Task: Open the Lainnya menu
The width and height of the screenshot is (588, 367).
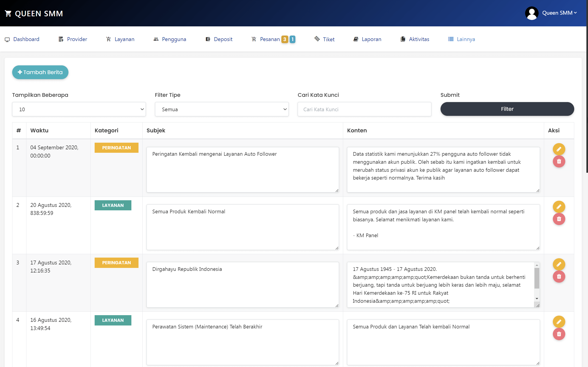Action: (x=466, y=39)
